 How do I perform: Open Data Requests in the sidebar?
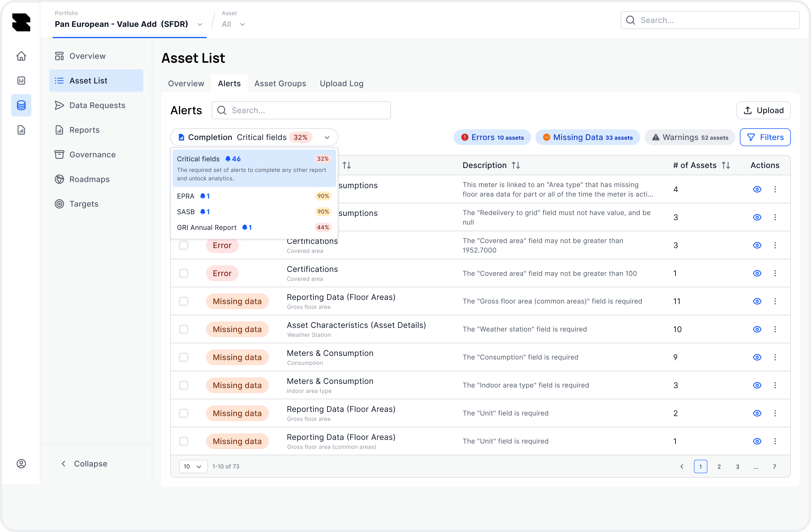click(x=96, y=105)
